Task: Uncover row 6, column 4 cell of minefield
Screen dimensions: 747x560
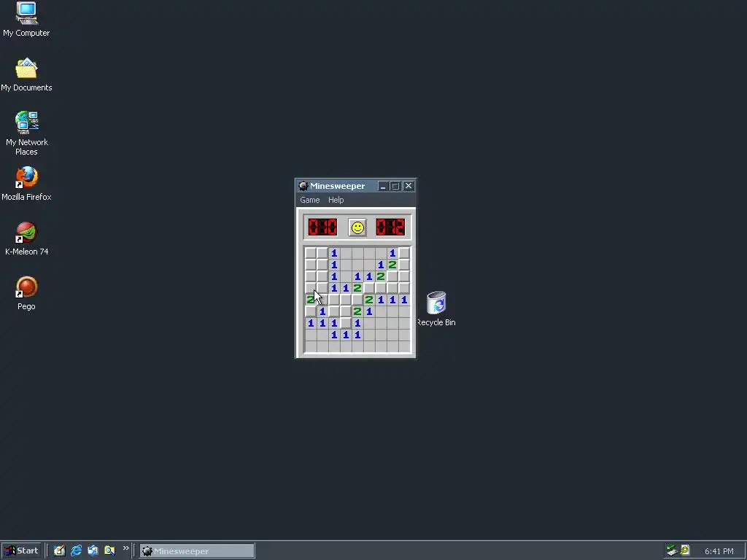Action: coord(345,311)
